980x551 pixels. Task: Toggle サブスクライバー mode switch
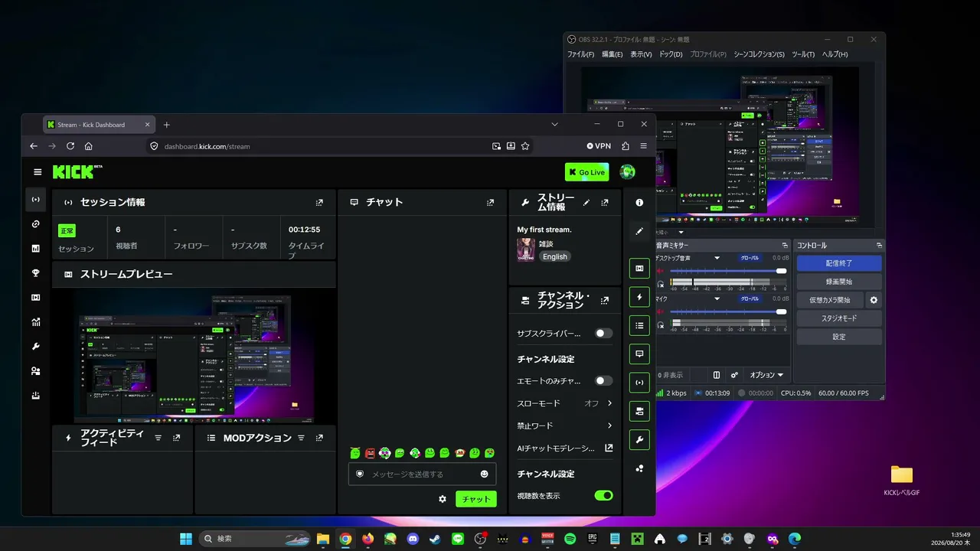(x=604, y=334)
